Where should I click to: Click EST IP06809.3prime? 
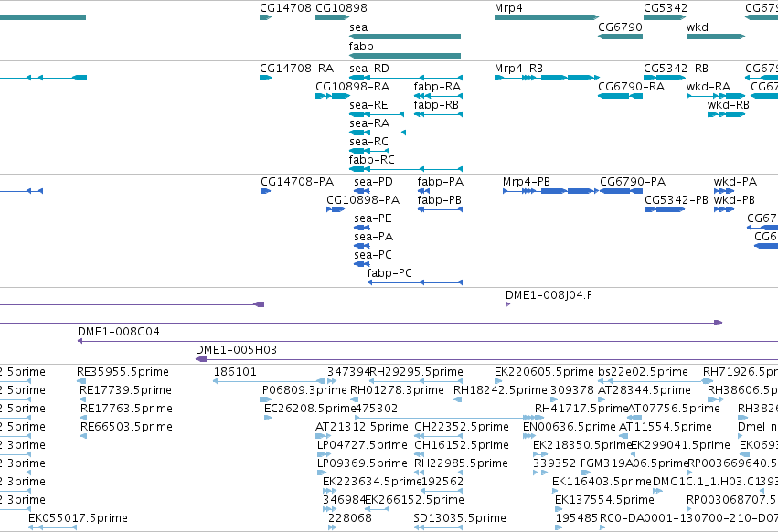point(304,390)
